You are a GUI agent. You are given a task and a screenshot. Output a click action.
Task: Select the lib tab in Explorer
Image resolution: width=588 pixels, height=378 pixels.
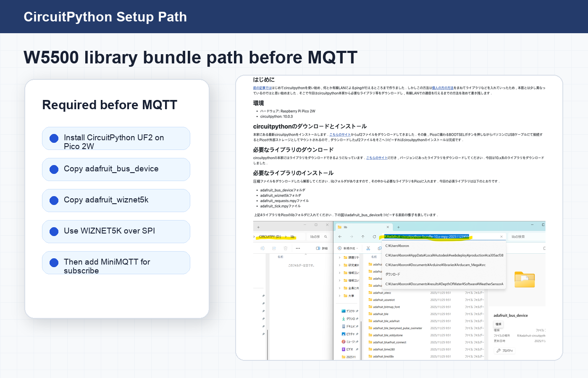[363, 227]
